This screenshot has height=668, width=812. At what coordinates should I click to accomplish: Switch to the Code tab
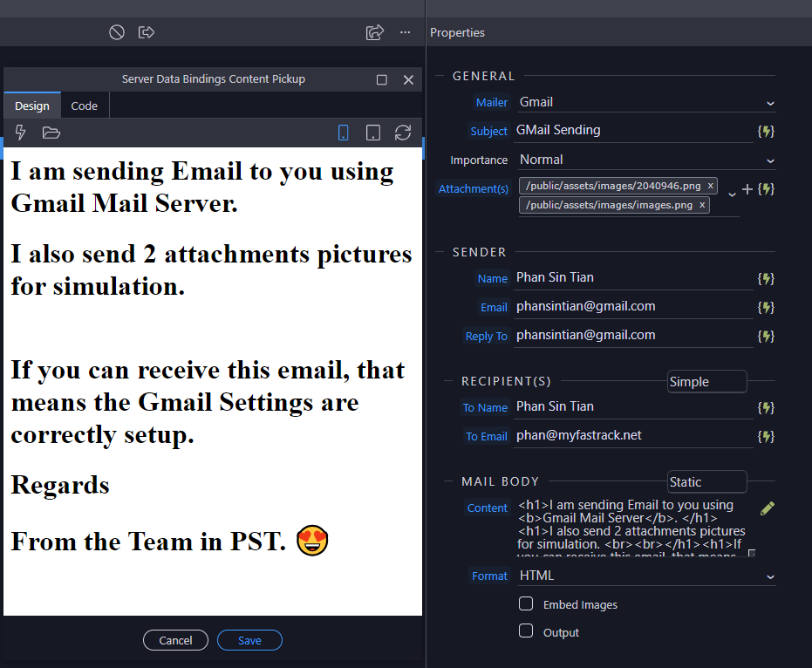85,106
